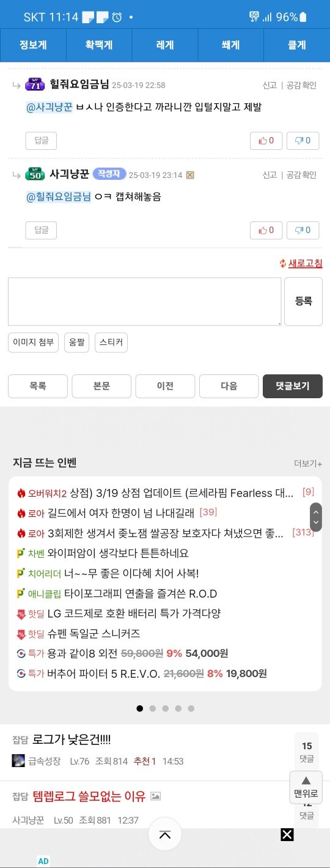This screenshot has width=330, height=868.
Task: Open the 이미지 첨부 attachment option
Action: 34,343
